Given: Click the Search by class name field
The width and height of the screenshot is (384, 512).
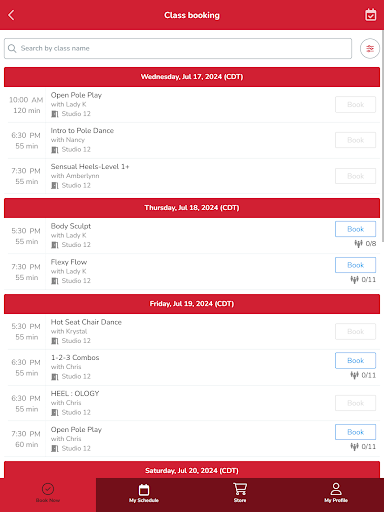Looking at the screenshot, I should coord(178,48).
